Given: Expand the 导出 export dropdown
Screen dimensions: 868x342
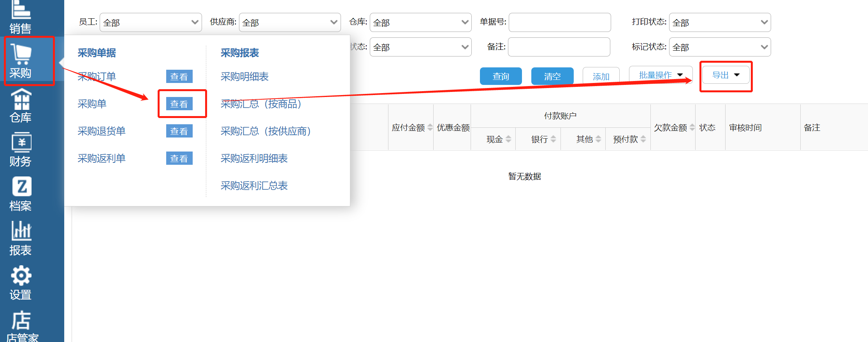Looking at the screenshot, I should pos(726,75).
